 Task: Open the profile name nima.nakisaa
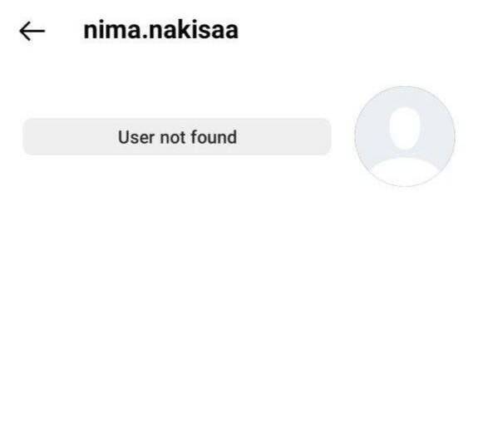[x=161, y=30]
